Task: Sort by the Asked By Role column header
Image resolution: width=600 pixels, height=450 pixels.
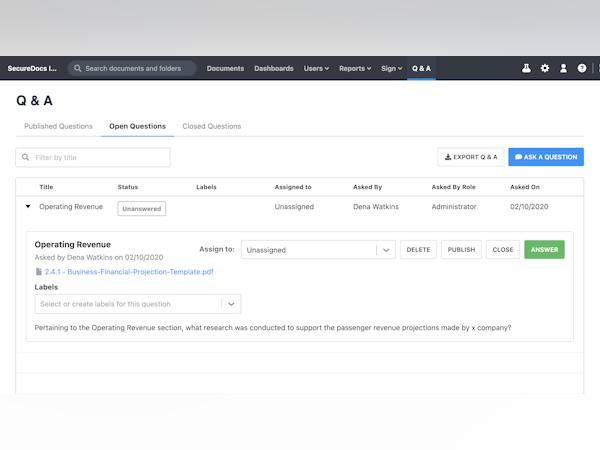Action: 453,187
